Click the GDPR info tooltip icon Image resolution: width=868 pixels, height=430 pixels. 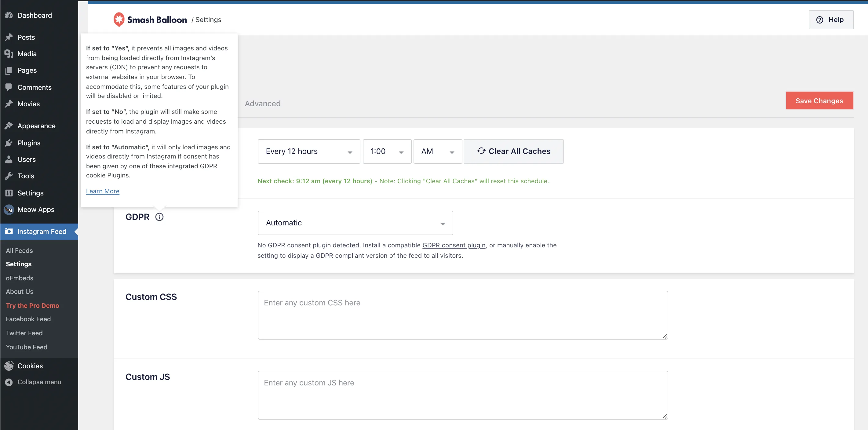(159, 217)
